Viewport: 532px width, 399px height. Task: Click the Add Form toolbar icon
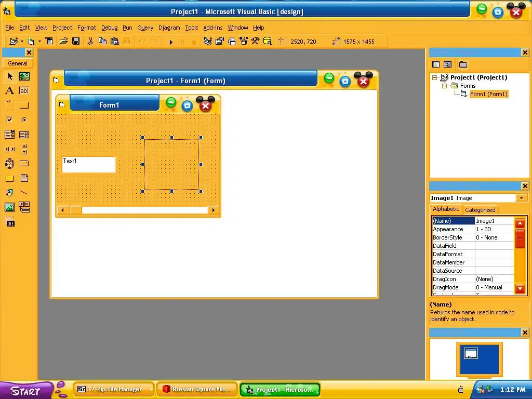click(x=31, y=42)
